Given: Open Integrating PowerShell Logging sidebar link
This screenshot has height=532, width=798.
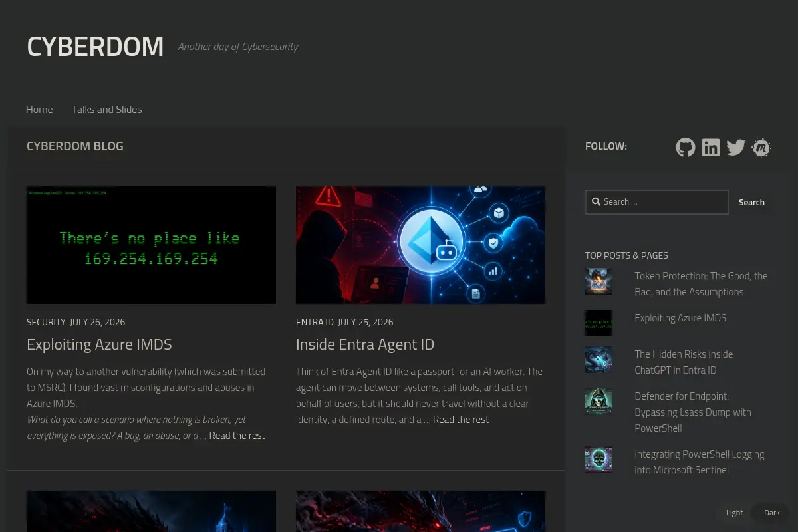Looking at the screenshot, I should [x=700, y=462].
